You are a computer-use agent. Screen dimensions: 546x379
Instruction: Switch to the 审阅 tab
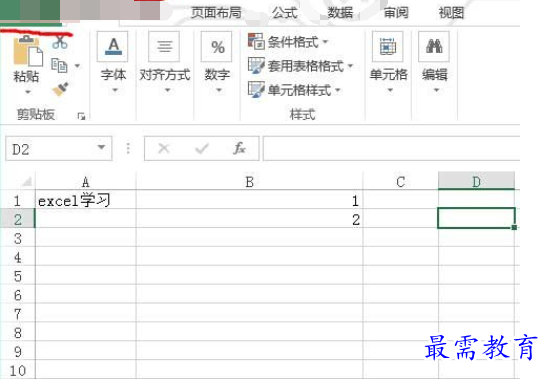pyautogui.click(x=396, y=13)
